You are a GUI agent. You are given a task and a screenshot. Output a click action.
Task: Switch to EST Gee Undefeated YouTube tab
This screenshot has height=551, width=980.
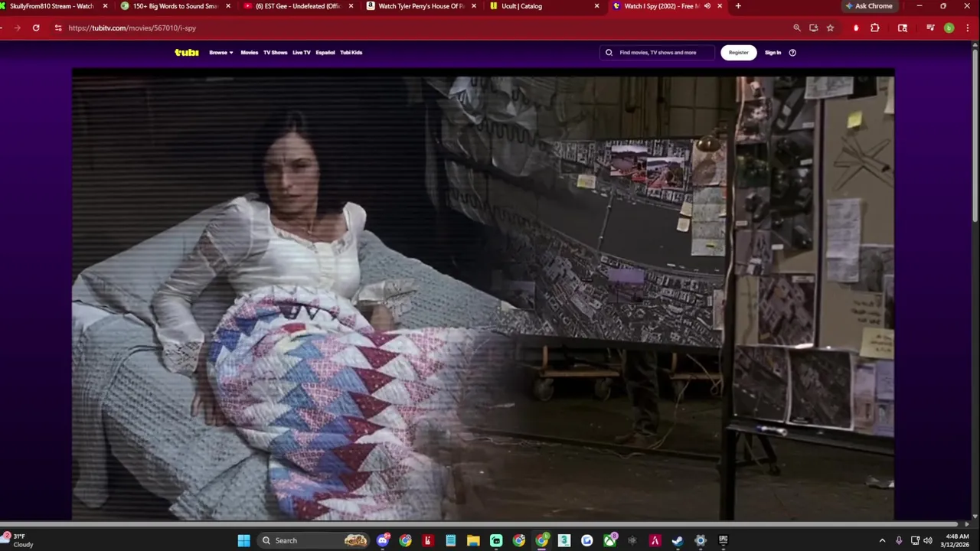297,6
